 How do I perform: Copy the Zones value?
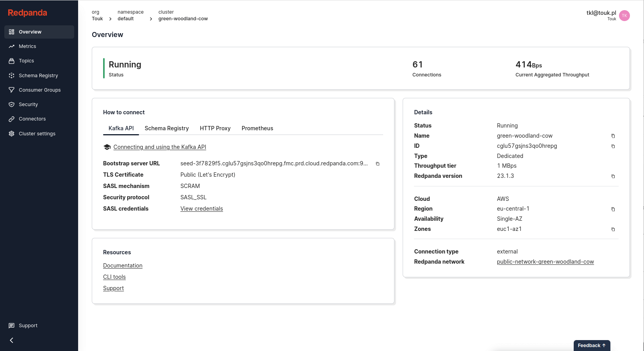point(613,229)
